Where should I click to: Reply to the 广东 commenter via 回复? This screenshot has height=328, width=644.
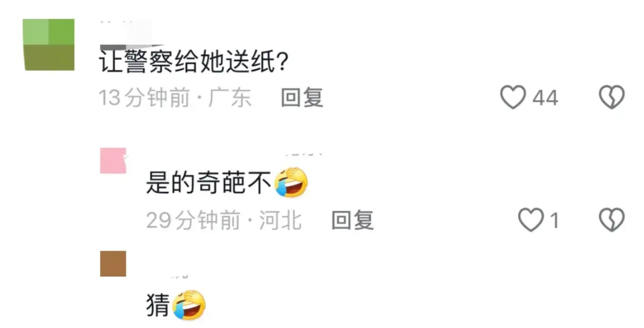click(x=302, y=98)
